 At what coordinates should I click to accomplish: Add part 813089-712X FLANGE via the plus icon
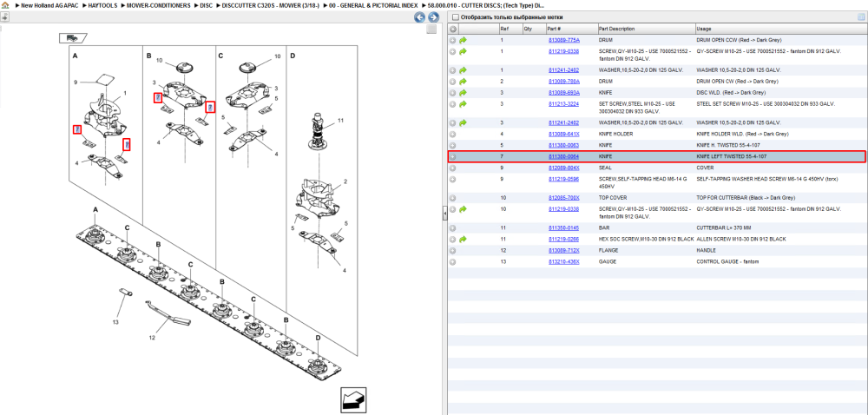tap(453, 250)
